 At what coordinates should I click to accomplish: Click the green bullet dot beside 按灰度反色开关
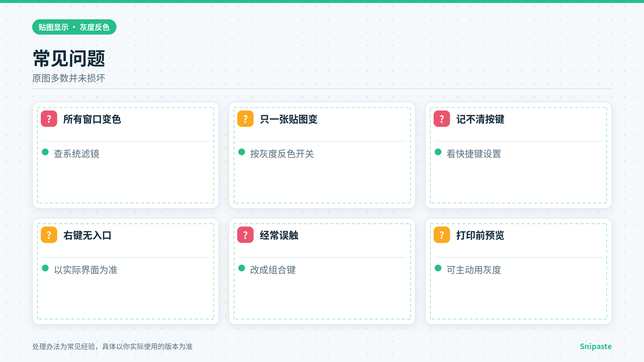pos(242,152)
